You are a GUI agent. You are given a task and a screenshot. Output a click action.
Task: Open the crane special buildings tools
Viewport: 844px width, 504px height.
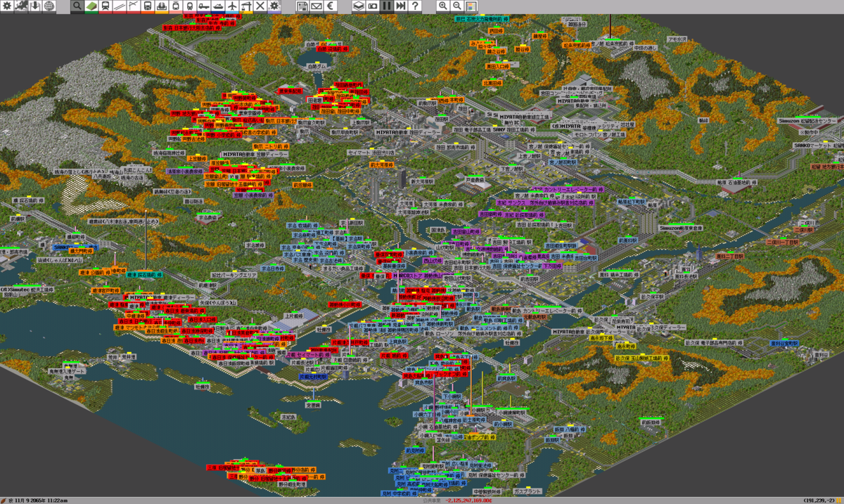pyautogui.click(x=246, y=6)
